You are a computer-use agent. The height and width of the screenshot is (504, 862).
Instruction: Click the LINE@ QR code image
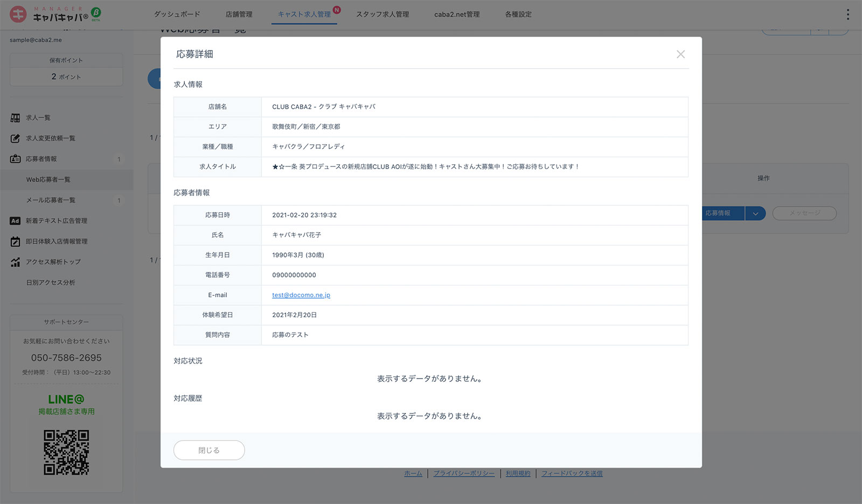(66, 452)
